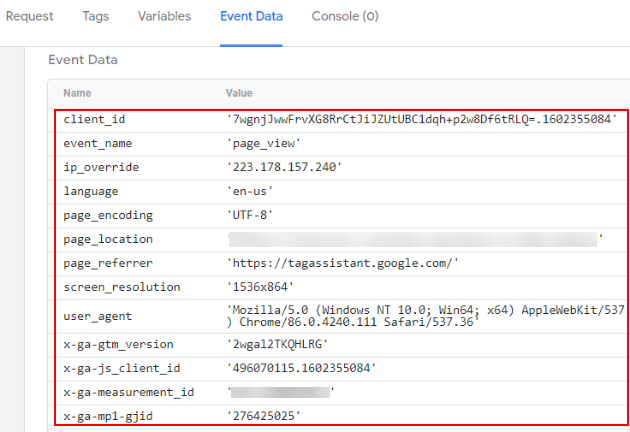This screenshot has width=630, height=432.
Task: Select the page_location row name
Action: pyautogui.click(x=108, y=239)
